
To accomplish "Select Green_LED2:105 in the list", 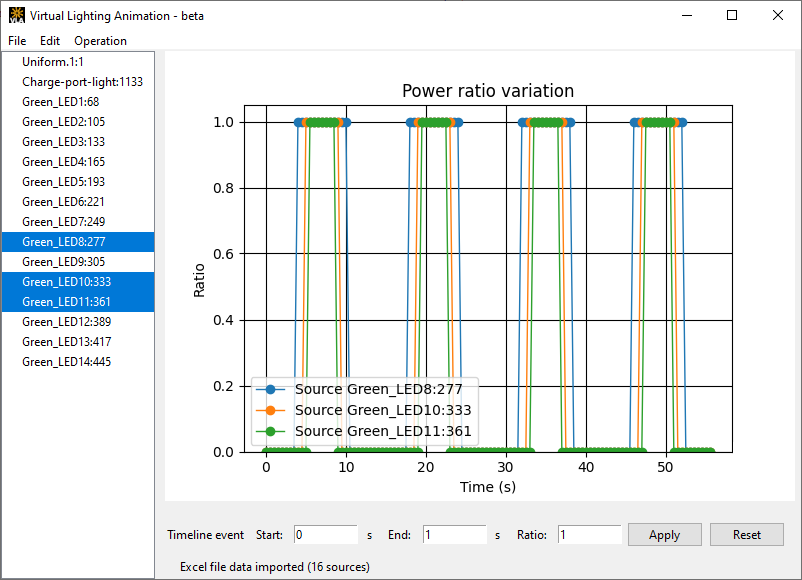I will [78, 122].
